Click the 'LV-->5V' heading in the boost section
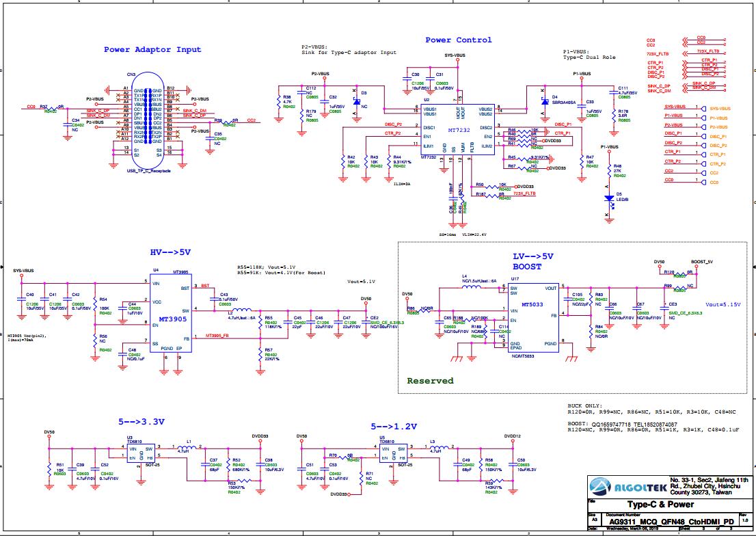Screen dimensions: 756x536 pyautogui.click(x=532, y=256)
